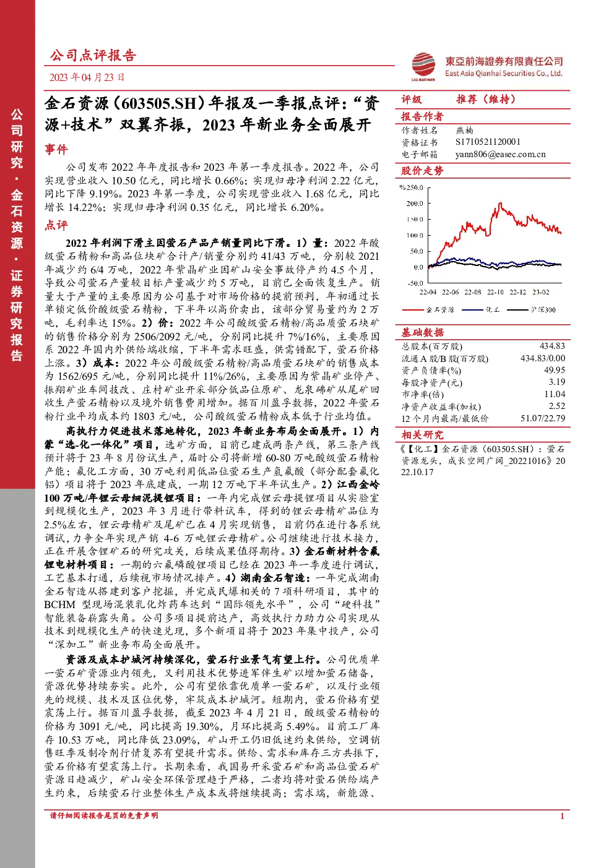Click the report date 2023年04月23日
Viewport: 614px width, 868px height.
87,77
